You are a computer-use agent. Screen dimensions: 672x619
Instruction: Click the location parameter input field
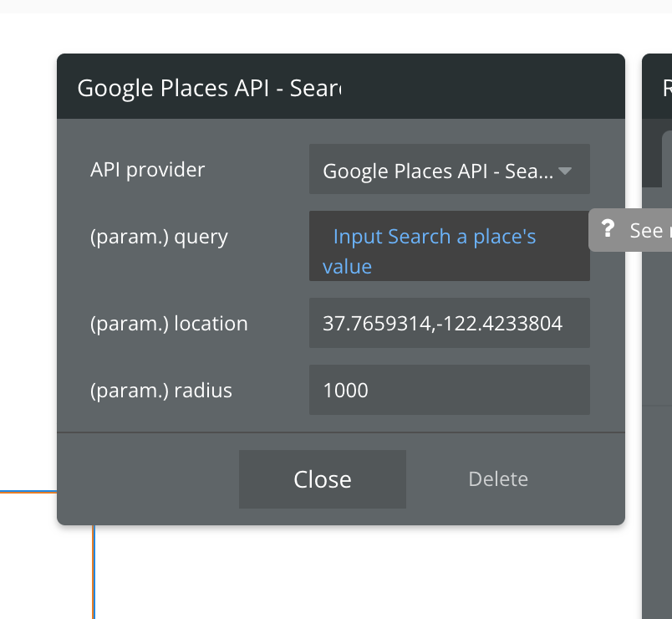pyautogui.click(x=449, y=323)
